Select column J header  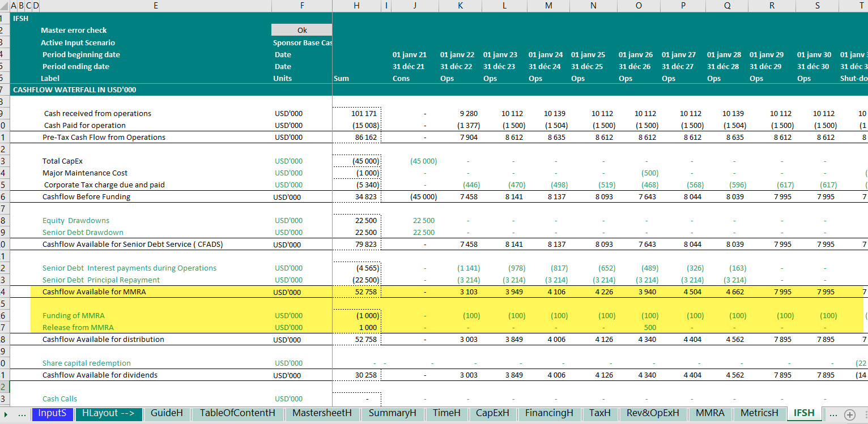point(415,6)
